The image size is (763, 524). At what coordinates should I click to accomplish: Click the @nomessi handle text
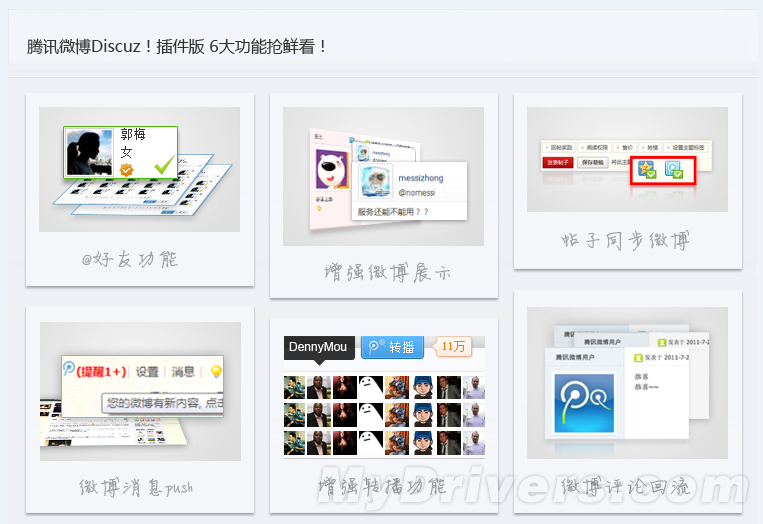(x=417, y=193)
